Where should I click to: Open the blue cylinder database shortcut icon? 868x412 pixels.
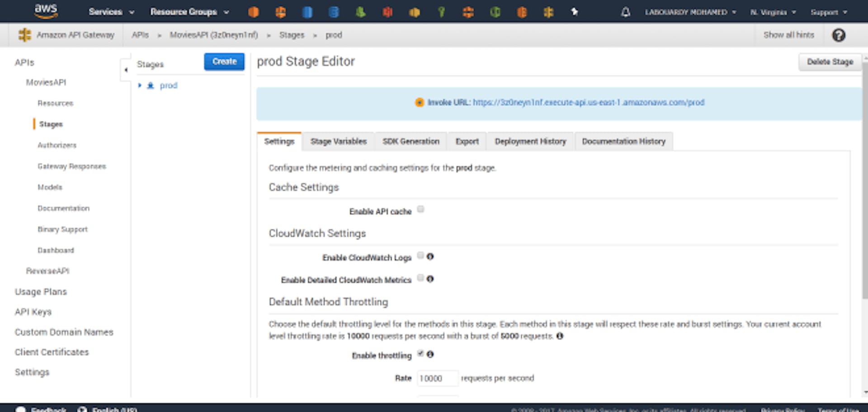(x=307, y=12)
